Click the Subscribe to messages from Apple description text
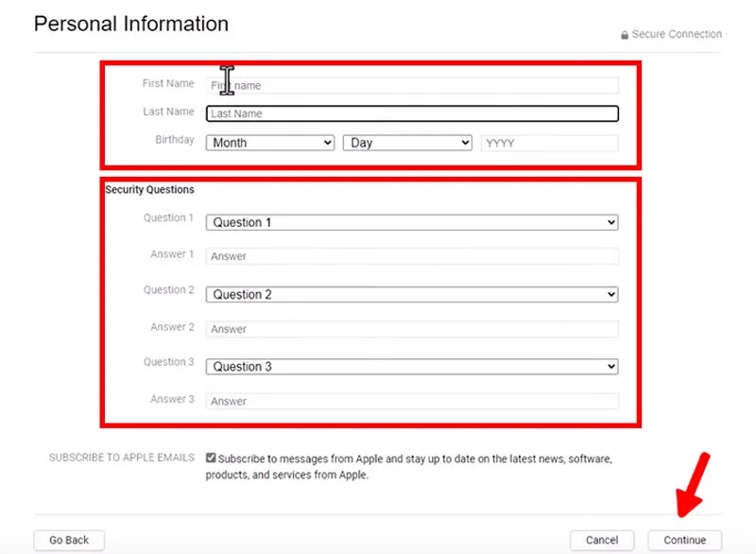756x554 pixels. pos(409,467)
